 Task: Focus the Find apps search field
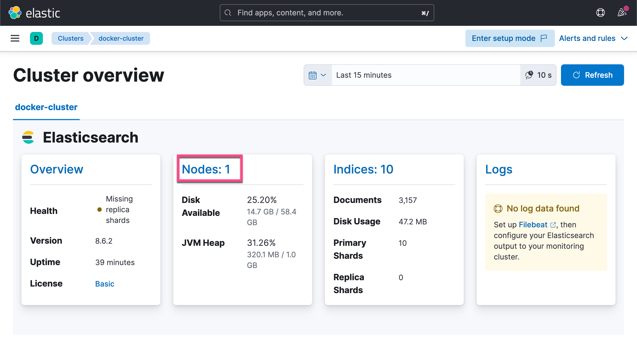click(x=327, y=13)
